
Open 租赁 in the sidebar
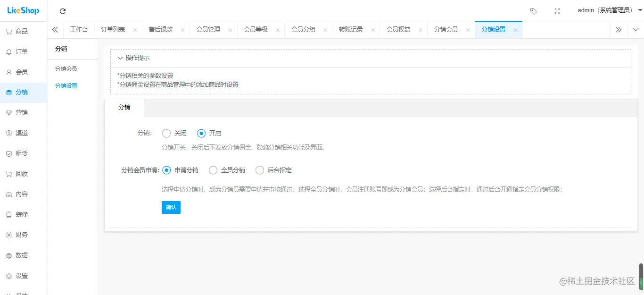tap(24, 153)
